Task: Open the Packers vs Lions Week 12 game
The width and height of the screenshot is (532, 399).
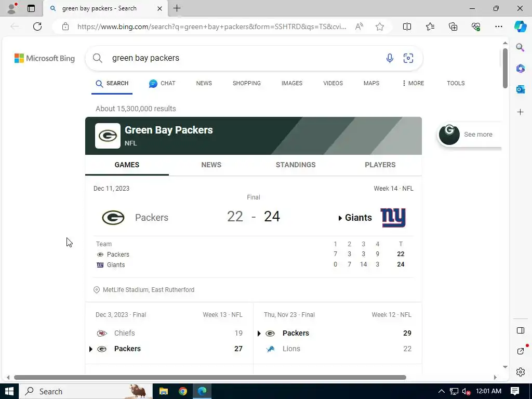Action: (338, 333)
